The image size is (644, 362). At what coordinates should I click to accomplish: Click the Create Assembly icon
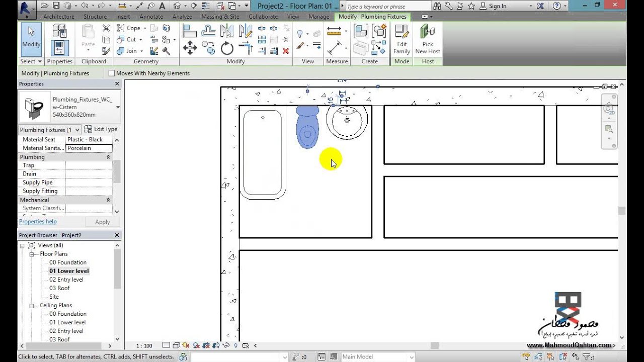point(361,32)
